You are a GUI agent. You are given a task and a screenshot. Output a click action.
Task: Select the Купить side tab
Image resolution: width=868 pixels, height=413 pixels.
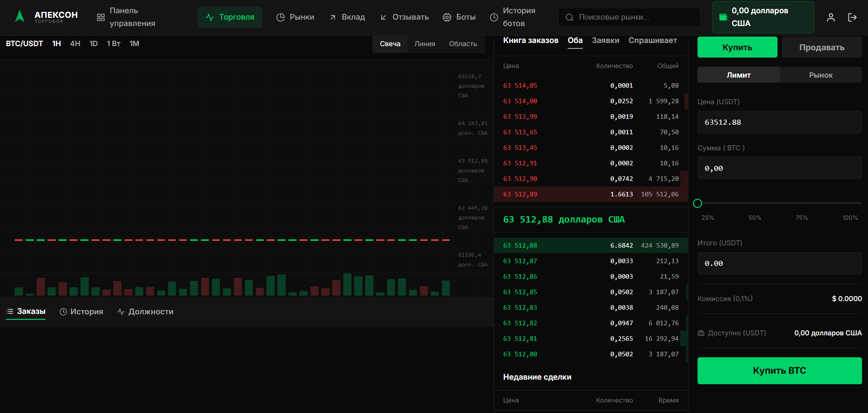click(737, 47)
